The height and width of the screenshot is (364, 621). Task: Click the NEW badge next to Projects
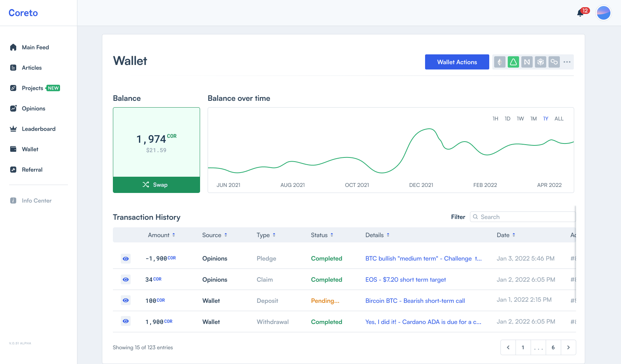tap(53, 88)
